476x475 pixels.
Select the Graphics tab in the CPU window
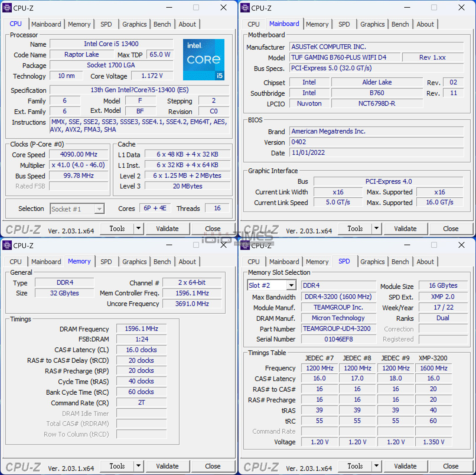pyautogui.click(x=134, y=24)
